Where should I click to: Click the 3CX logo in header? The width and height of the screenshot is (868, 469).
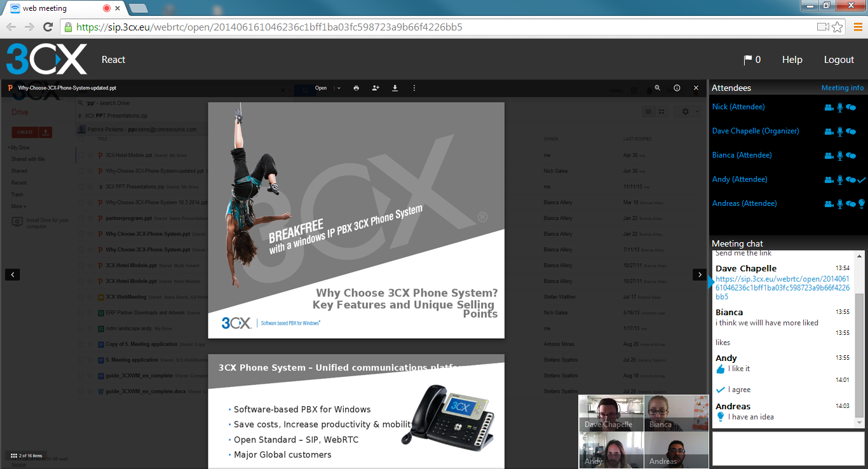tap(46, 59)
